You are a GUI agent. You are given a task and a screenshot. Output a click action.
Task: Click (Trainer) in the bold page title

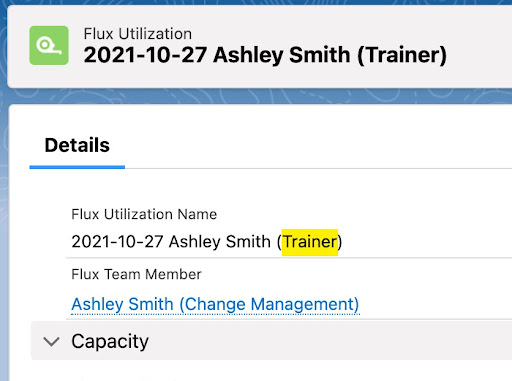pyautogui.click(x=402, y=55)
